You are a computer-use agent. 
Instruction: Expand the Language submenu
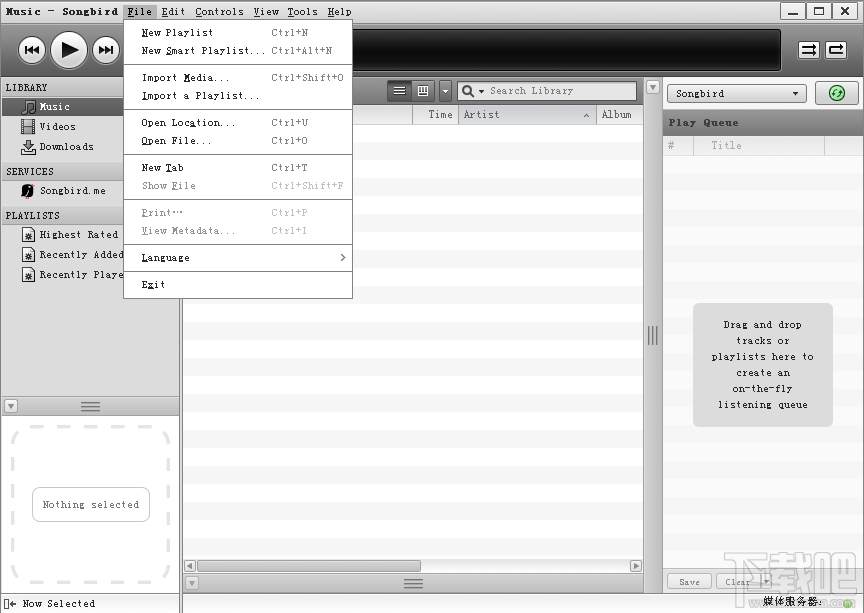pos(238,258)
